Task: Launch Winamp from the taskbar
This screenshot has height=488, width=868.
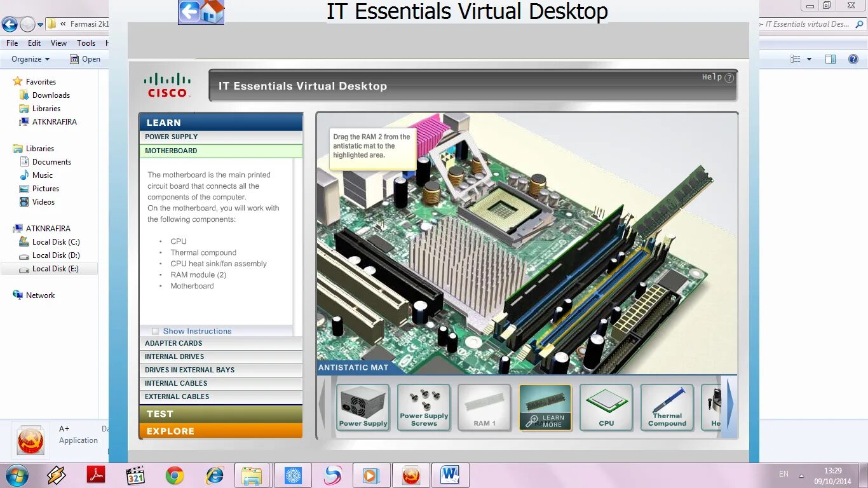Action: click(x=57, y=475)
